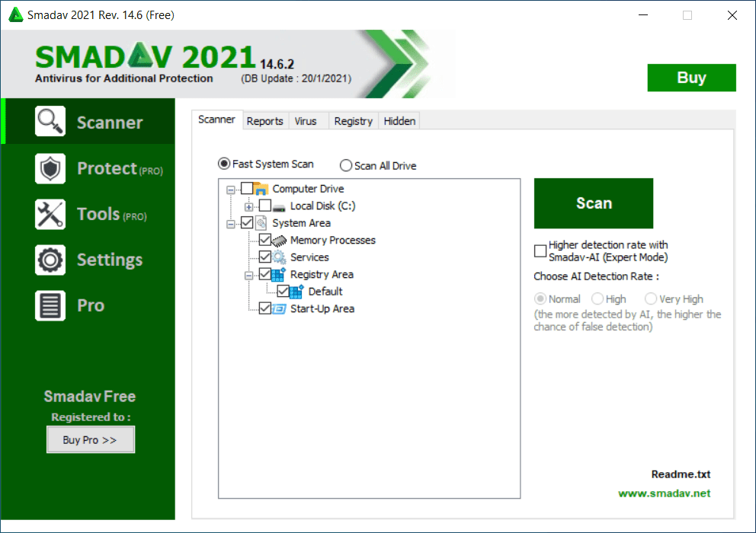Click the Start-Up Area window icon
This screenshot has height=533, width=756.
(x=279, y=308)
